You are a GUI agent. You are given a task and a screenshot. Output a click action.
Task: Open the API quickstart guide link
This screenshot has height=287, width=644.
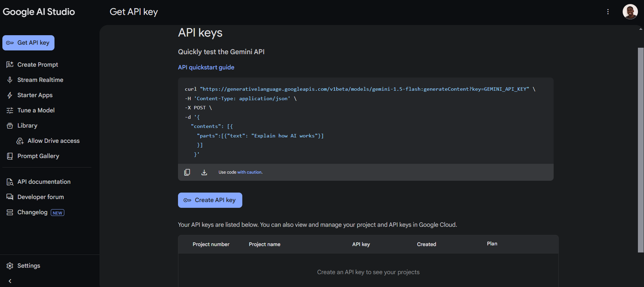click(x=206, y=67)
